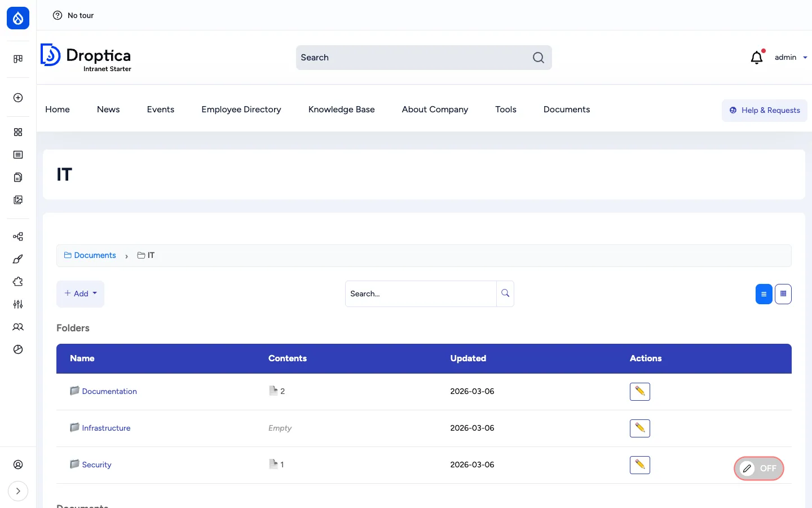Open the Tools menu item

coord(506,110)
